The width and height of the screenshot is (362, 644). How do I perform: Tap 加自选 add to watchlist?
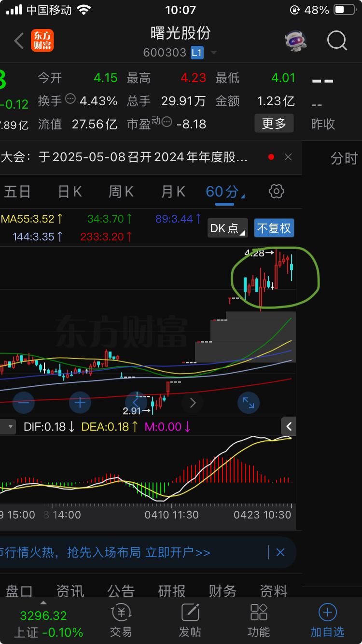coord(327,620)
